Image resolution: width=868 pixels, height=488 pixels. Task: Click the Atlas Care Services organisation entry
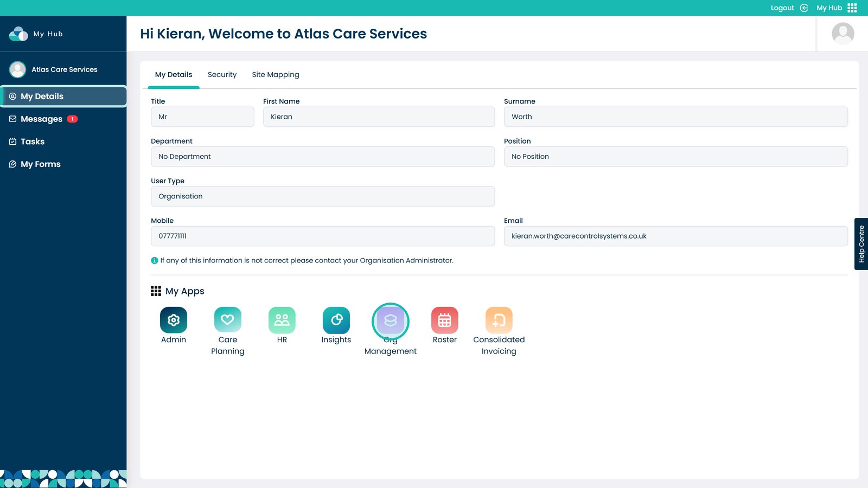pyautogui.click(x=64, y=69)
